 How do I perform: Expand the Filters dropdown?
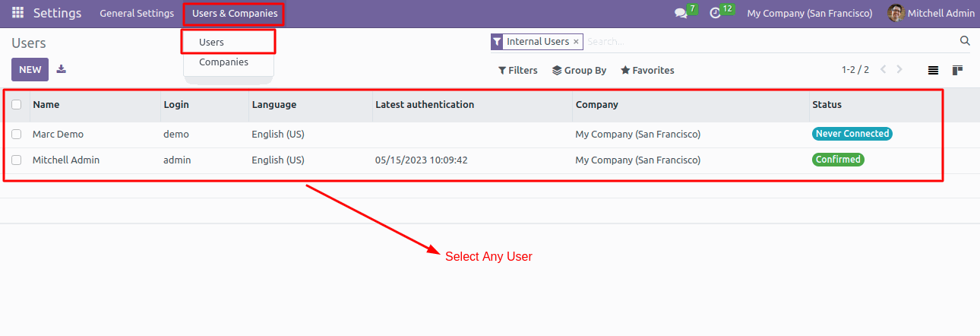[x=518, y=70]
